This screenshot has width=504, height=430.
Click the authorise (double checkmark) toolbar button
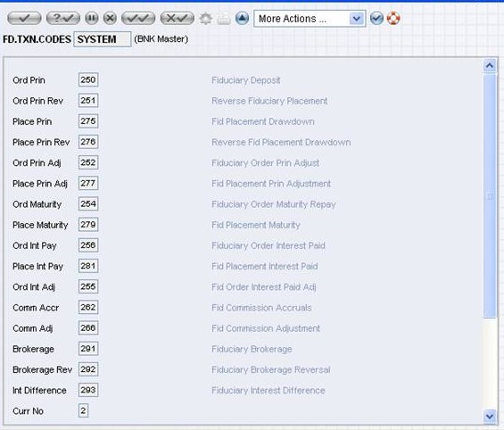[138, 19]
